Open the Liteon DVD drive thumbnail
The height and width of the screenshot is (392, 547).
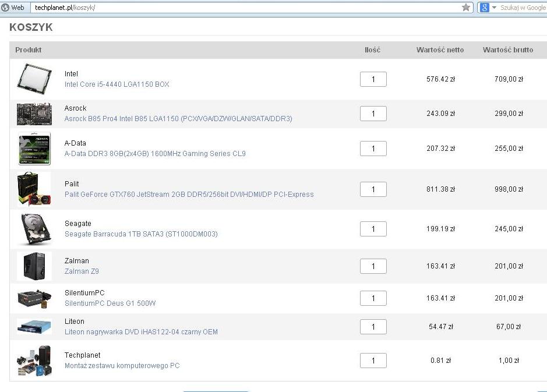point(34,327)
